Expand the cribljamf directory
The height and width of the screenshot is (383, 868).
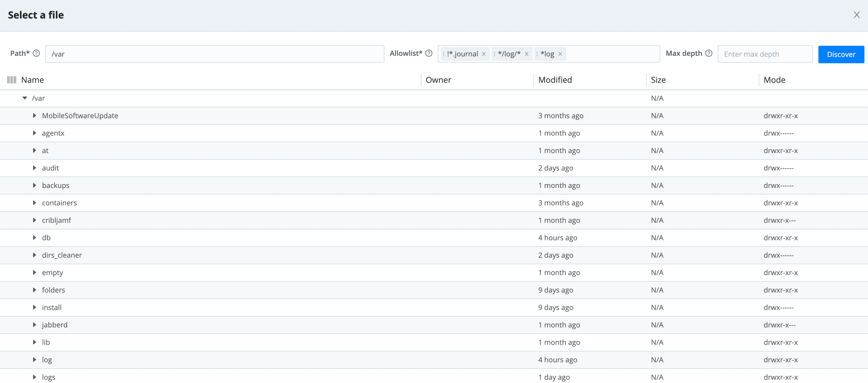(x=34, y=220)
